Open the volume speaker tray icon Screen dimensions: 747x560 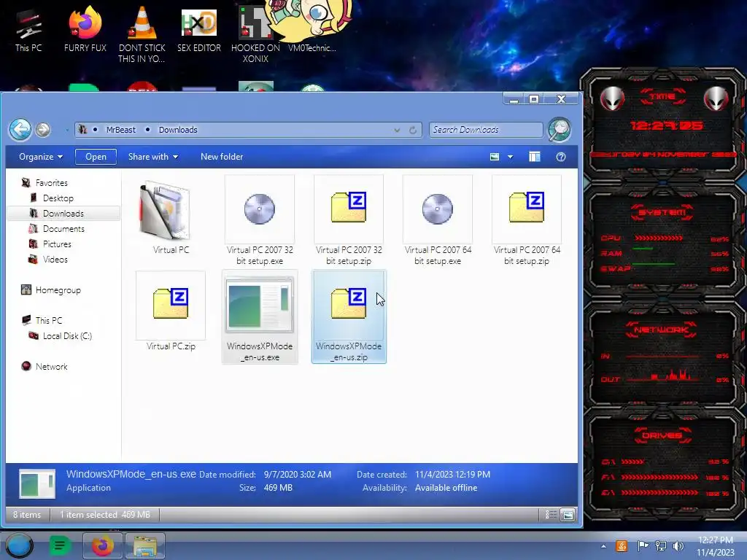tap(678, 545)
